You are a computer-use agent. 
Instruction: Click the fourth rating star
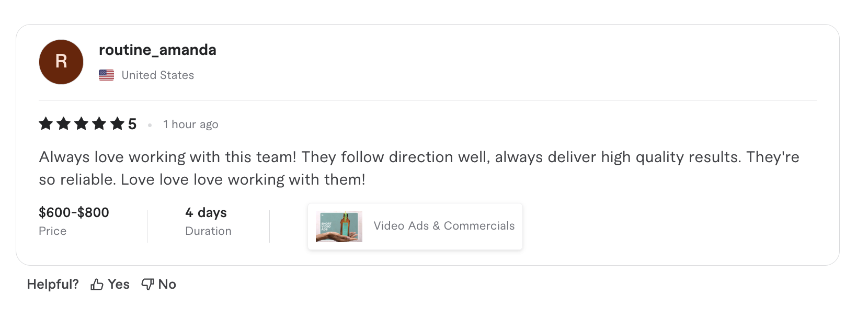pyautogui.click(x=99, y=124)
